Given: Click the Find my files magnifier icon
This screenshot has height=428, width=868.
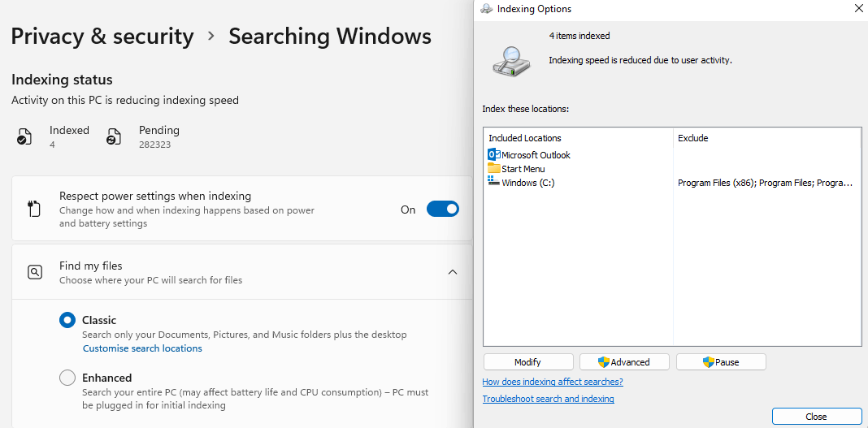Looking at the screenshot, I should [x=34, y=272].
